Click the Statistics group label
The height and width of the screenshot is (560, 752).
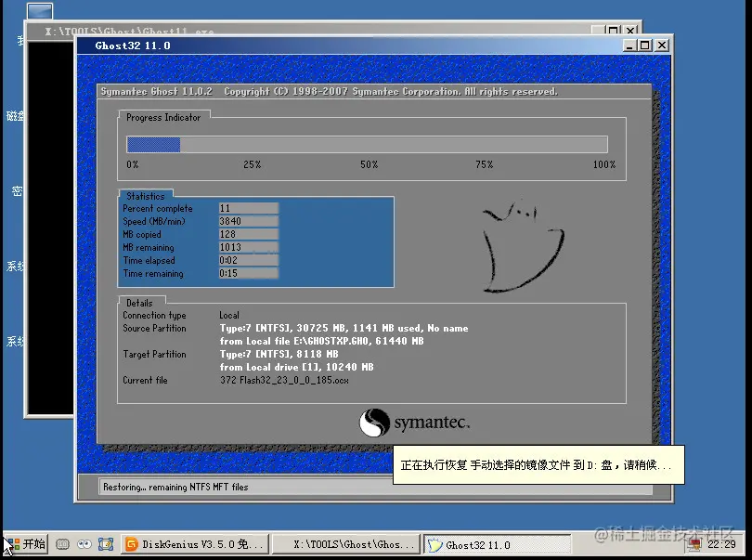[146, 196]
